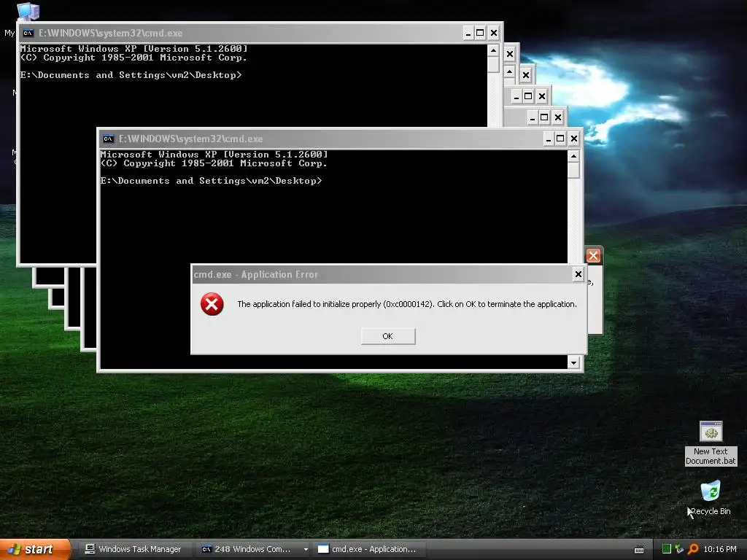Click the red error icon in the dialog
This screenshot has width=747, height=560.
coord(212,304)
